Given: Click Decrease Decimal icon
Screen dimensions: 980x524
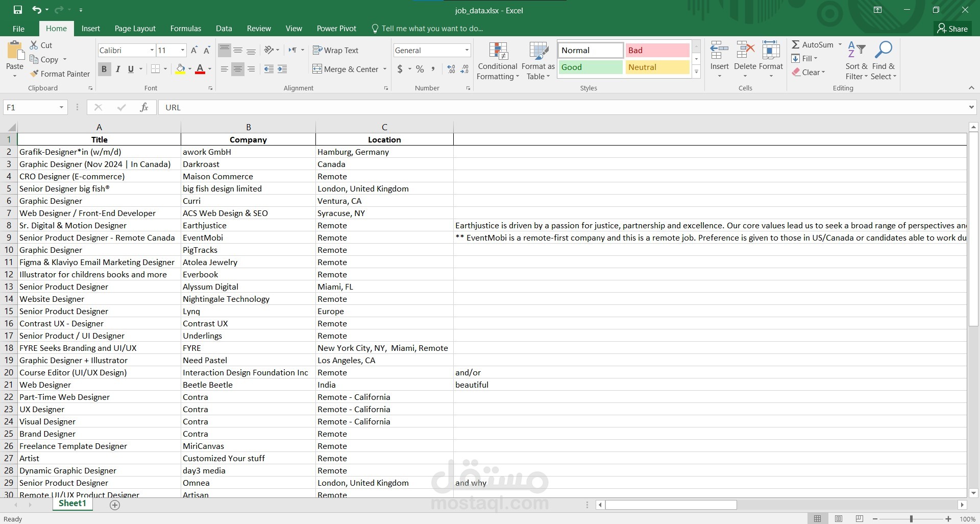Looking at the screenshot, I should pos(464,69).
